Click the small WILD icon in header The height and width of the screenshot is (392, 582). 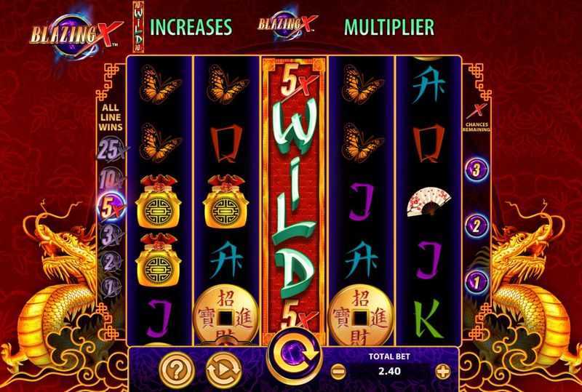pyautogui.click(x=138, y=27)
